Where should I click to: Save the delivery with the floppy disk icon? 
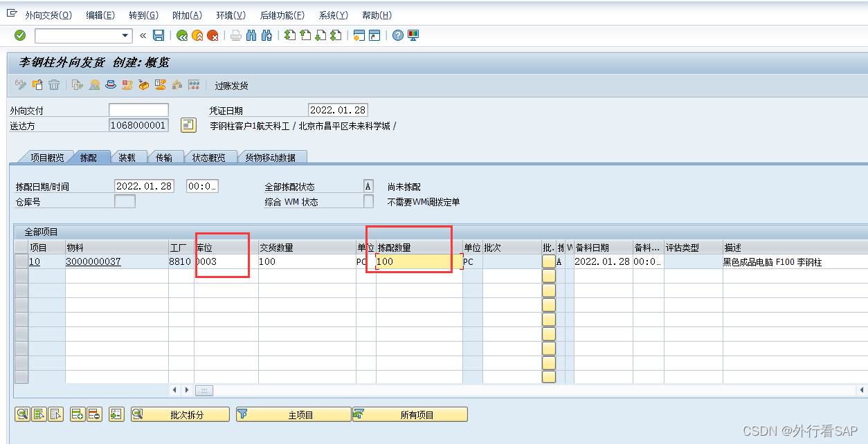click(159, 35)
